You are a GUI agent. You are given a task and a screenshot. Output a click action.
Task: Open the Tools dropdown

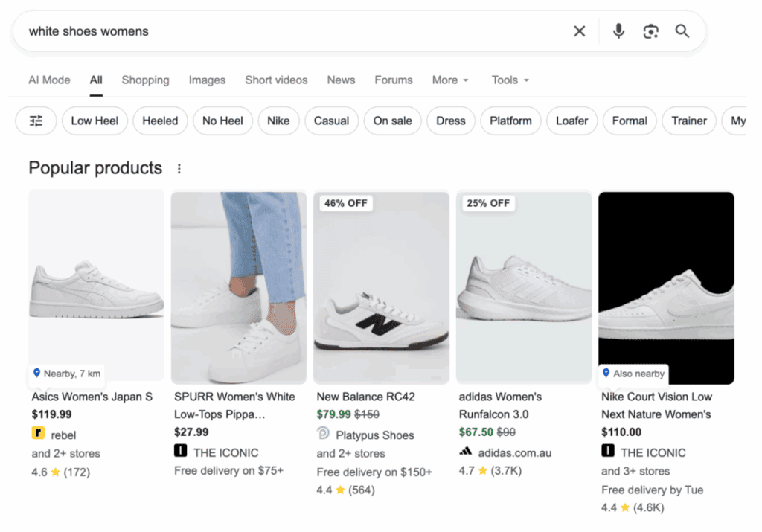pos(509,80)
